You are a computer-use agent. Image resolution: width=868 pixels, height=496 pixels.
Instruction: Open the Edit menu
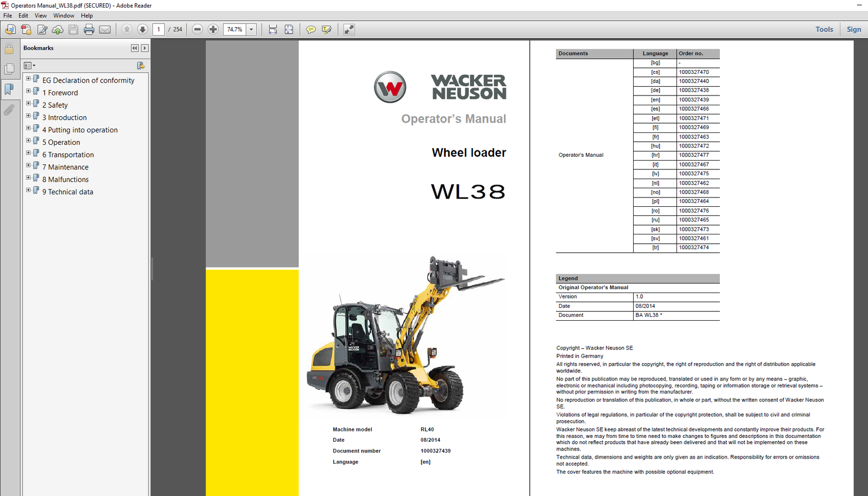click(x=23, y=15)
